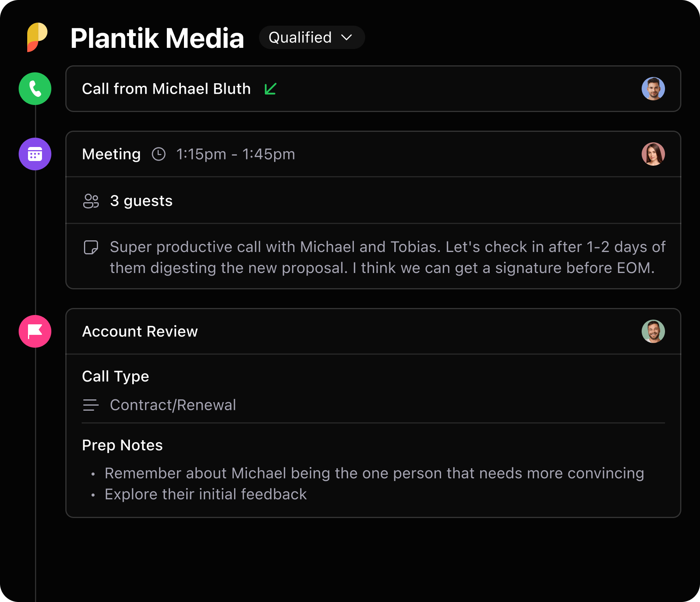
Task: Click the guests people icon
Action: pos(91,201)
